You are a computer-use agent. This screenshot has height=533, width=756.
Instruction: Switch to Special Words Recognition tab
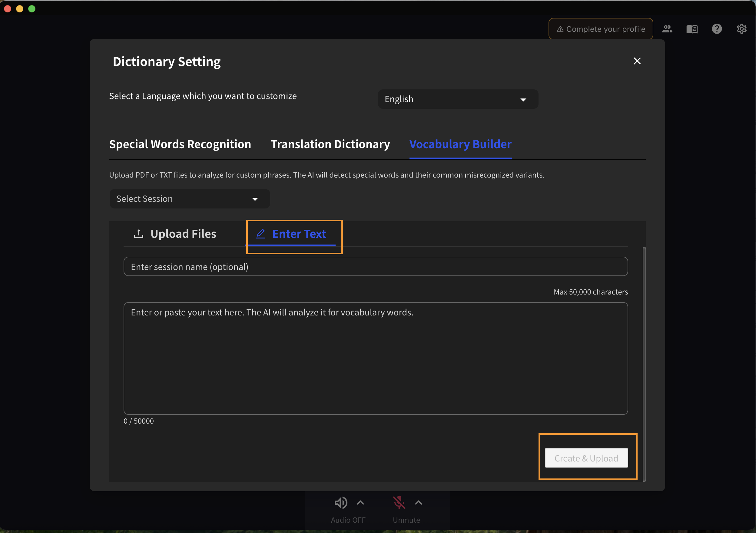[x=180, y=144]
